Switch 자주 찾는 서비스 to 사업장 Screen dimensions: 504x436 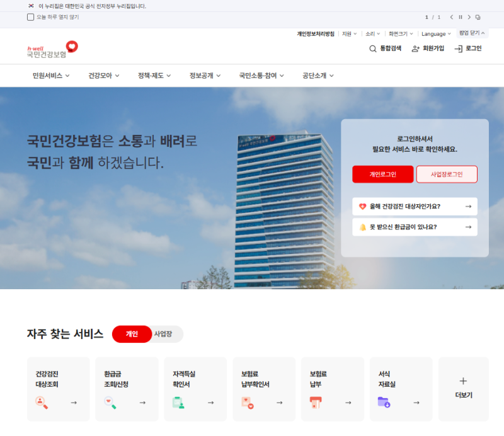click(163, 334)
